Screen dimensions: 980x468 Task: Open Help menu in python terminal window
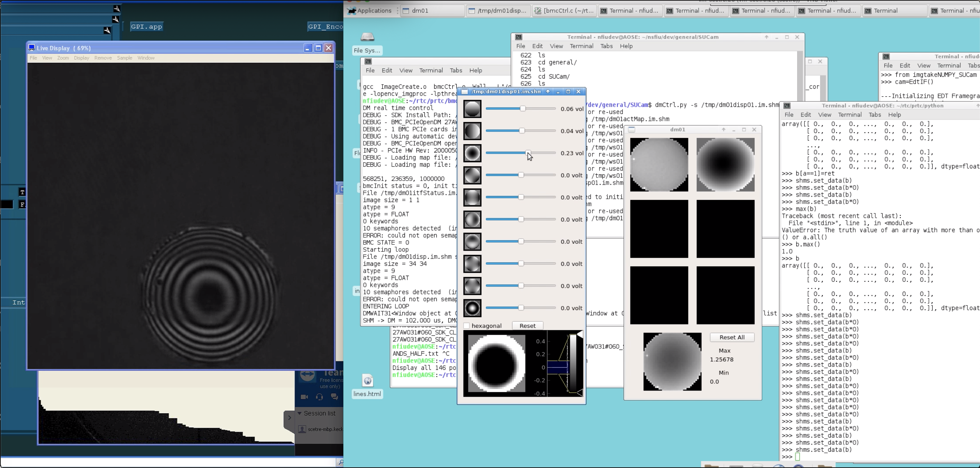coord(895,114)
